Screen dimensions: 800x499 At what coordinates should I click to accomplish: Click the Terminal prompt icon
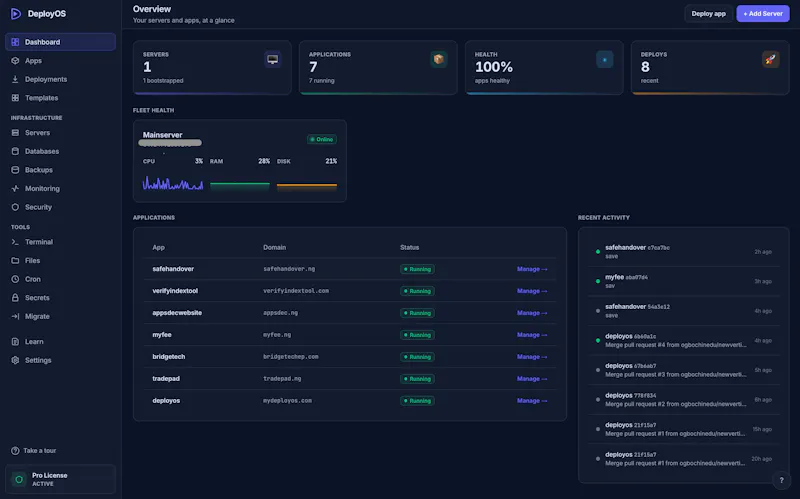pyautogui.click(x=15, y=242)
